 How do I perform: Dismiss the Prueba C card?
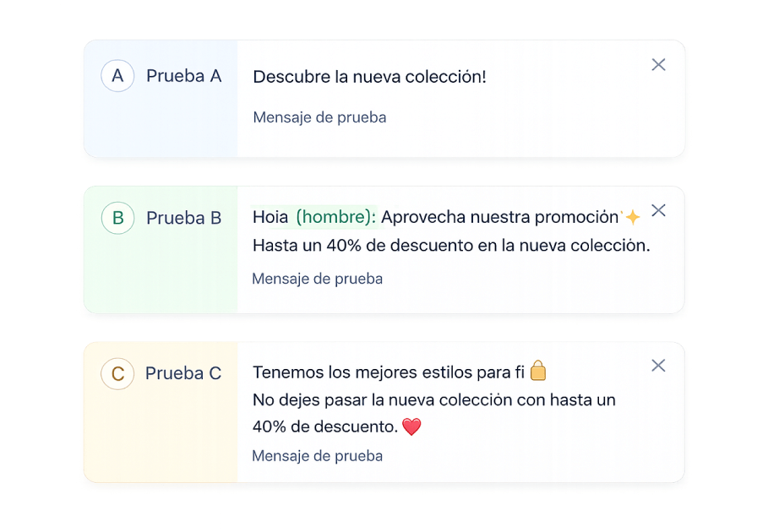pyautogui.click(x=658, y=366)
